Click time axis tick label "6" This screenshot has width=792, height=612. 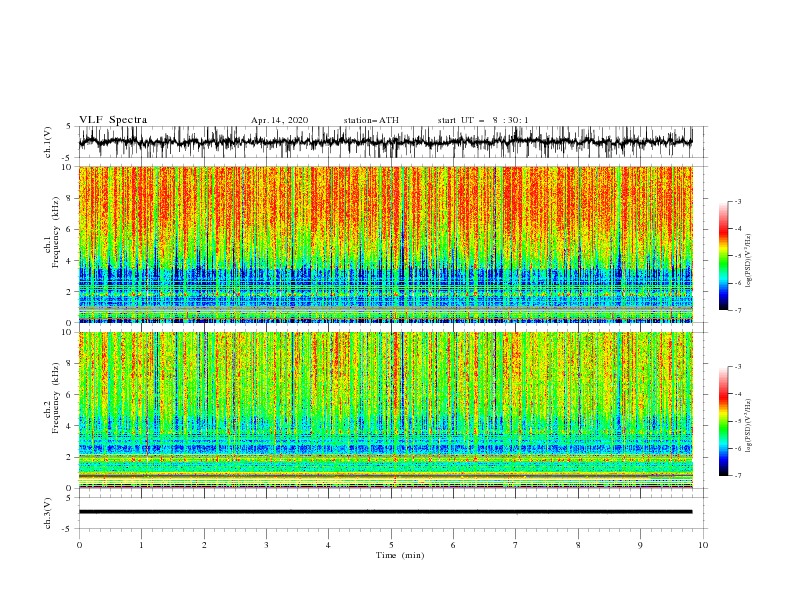click(x=454, y=545)
